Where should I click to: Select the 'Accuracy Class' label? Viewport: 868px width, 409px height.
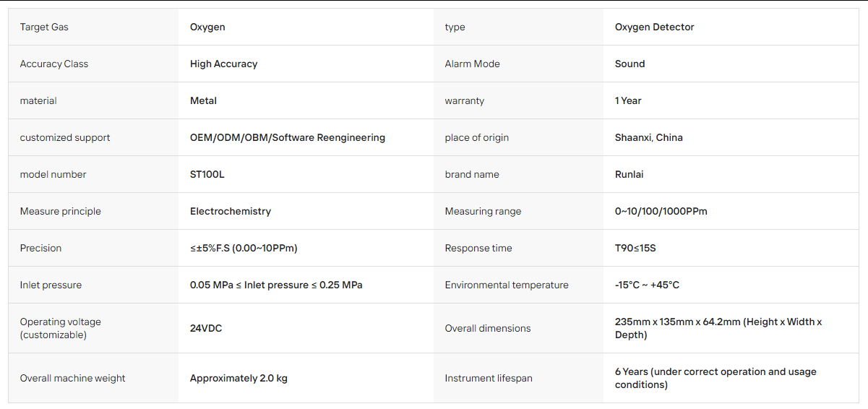(x=54, y=64)
